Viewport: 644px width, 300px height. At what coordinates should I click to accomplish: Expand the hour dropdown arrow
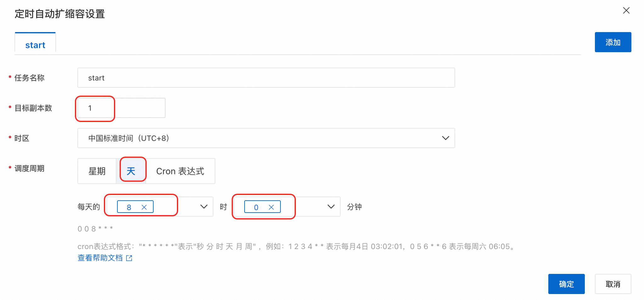coord(204,207)
